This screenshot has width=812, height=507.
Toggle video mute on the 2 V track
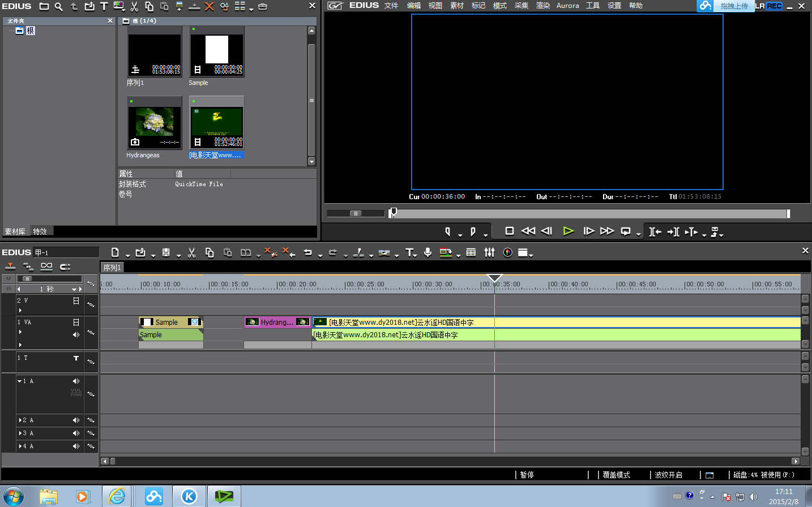point(76,301)
